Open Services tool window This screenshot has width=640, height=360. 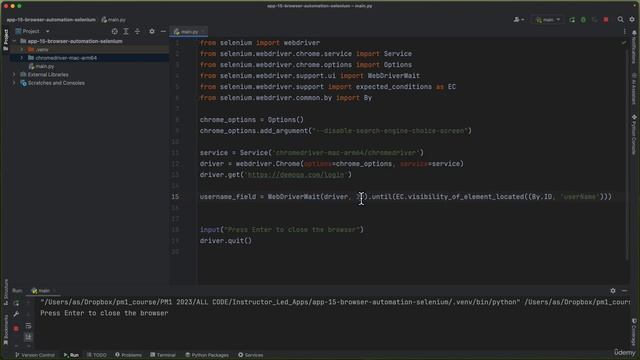point(251,355)
